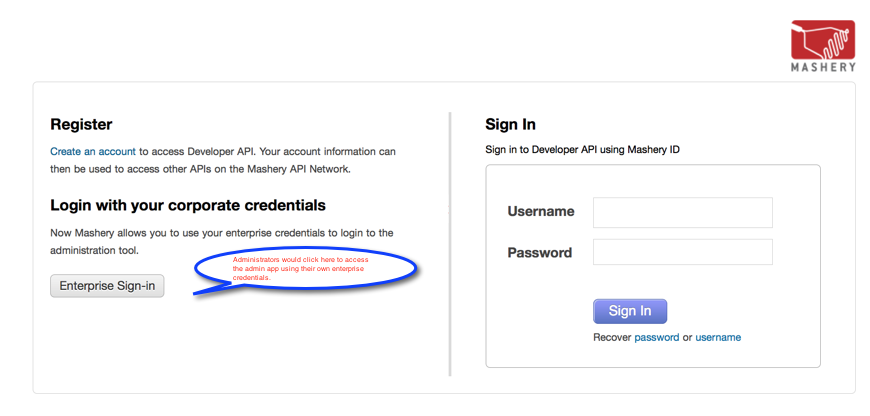This screenshot has height=416, width=870.
Task: Click the Username field label
Action: [x=541, y=211]
